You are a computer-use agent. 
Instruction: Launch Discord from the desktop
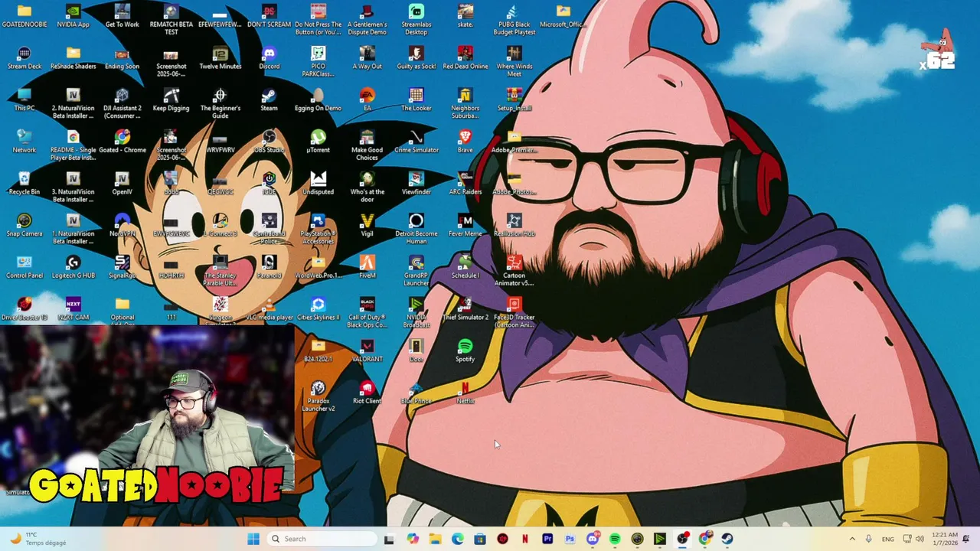click(269, 58)
